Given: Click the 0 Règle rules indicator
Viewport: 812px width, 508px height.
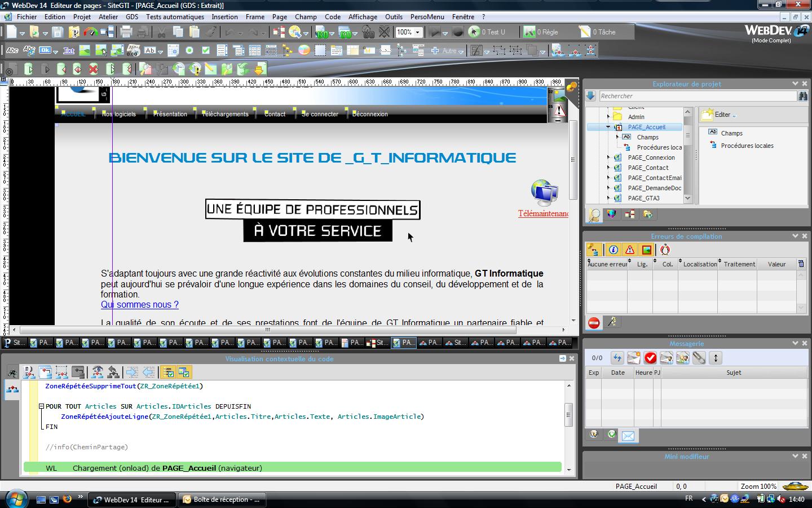Looking at the screenshot, I should tap(541, 32).
